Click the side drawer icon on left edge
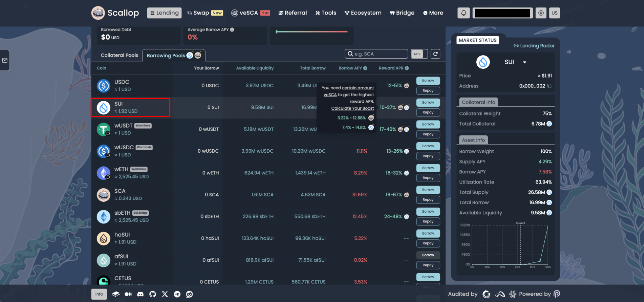This screenshot has height=302, width=644. coord(5,60)
